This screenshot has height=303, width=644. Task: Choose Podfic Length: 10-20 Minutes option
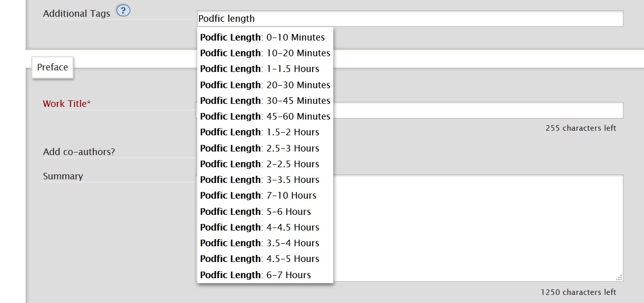(265, 53)
